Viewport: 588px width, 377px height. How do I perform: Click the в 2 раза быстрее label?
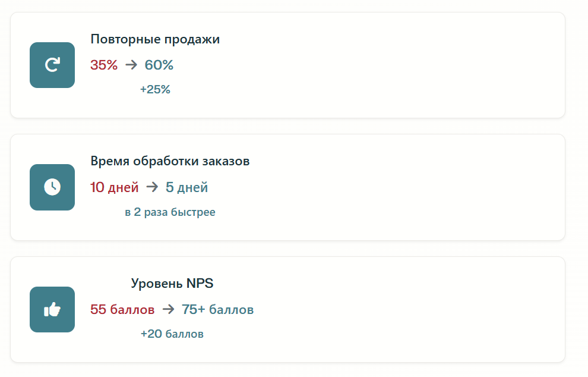click(x=170, y=212)
